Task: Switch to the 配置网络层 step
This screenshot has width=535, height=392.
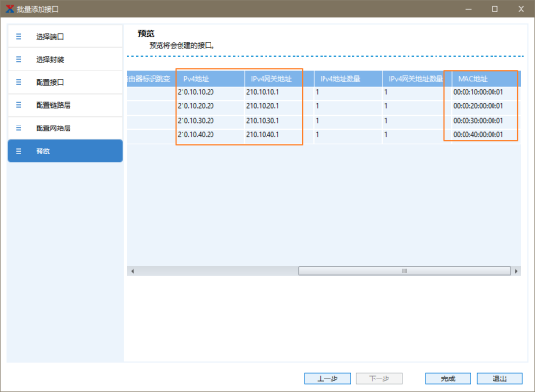Action: pyautogui.click(x=65, y=128)
